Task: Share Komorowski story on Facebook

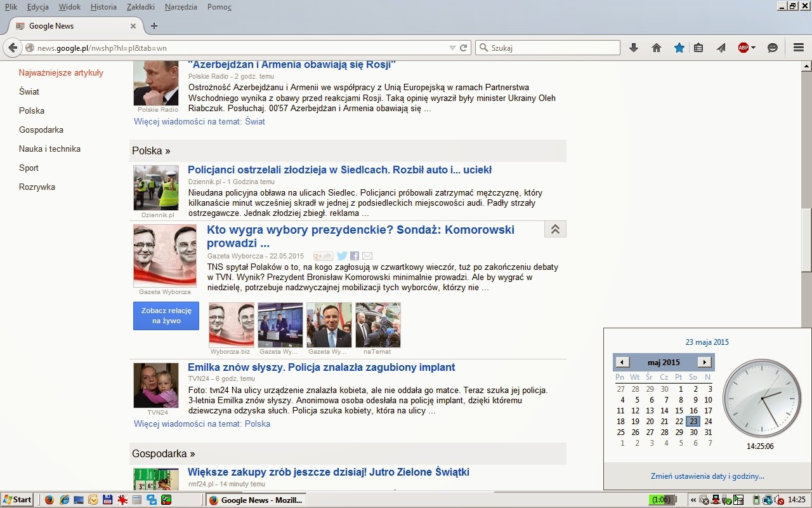Action: 355,256
